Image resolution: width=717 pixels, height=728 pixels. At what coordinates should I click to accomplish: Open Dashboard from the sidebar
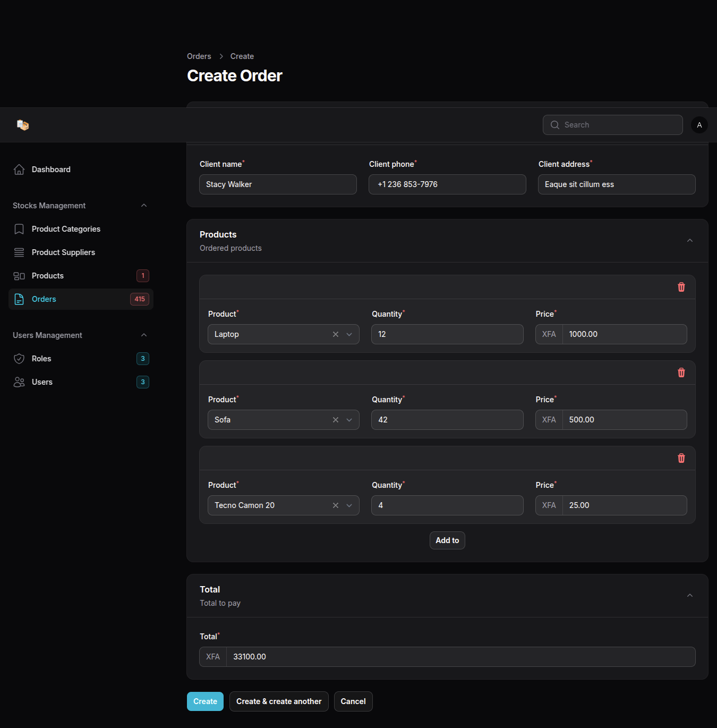[51, 170]
